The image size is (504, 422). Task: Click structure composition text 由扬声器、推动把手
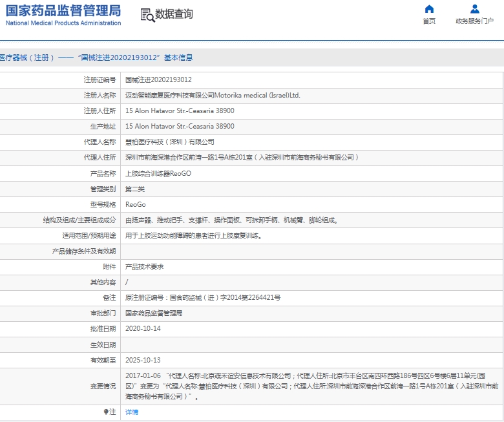click(231, 220)
